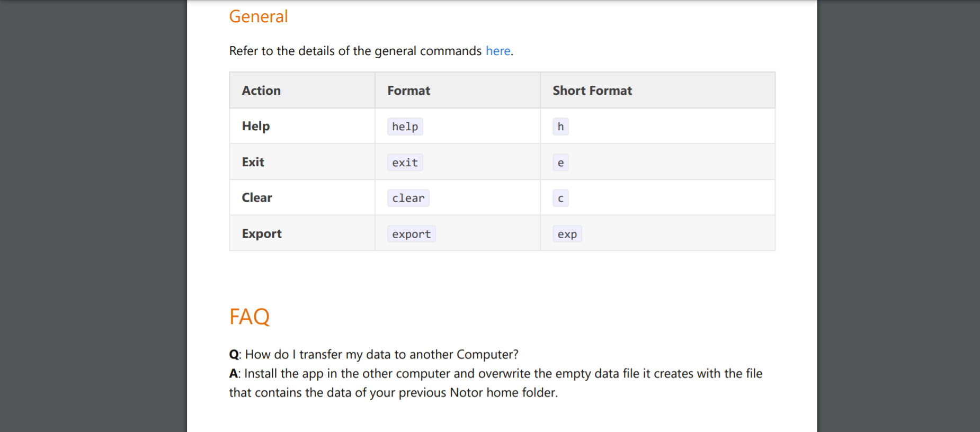Click the Format column header
This screenshot has width=980, height=432.
point(408,91)
